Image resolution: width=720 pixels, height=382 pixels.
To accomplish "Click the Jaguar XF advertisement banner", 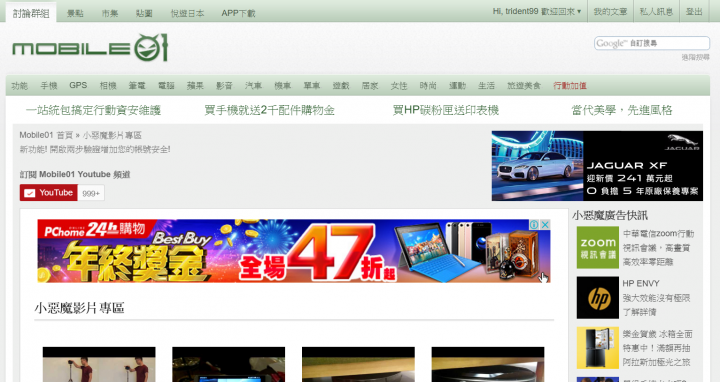I will [597, 166].
